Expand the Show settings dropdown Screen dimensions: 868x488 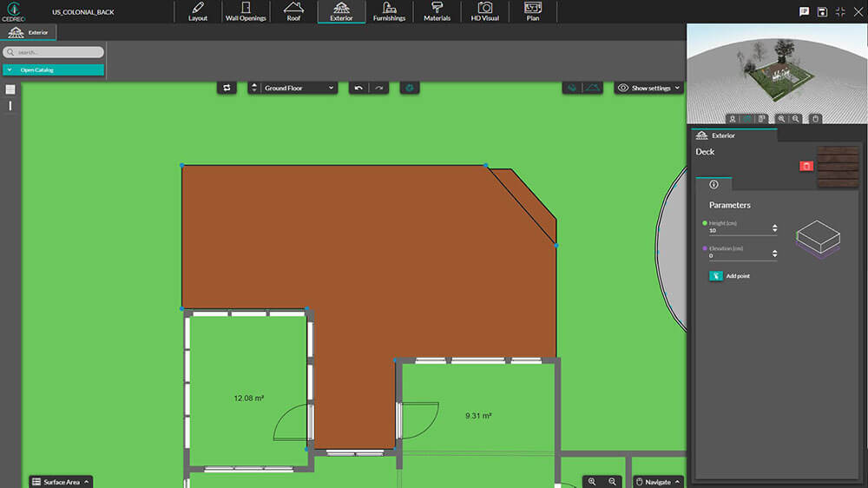649,88
